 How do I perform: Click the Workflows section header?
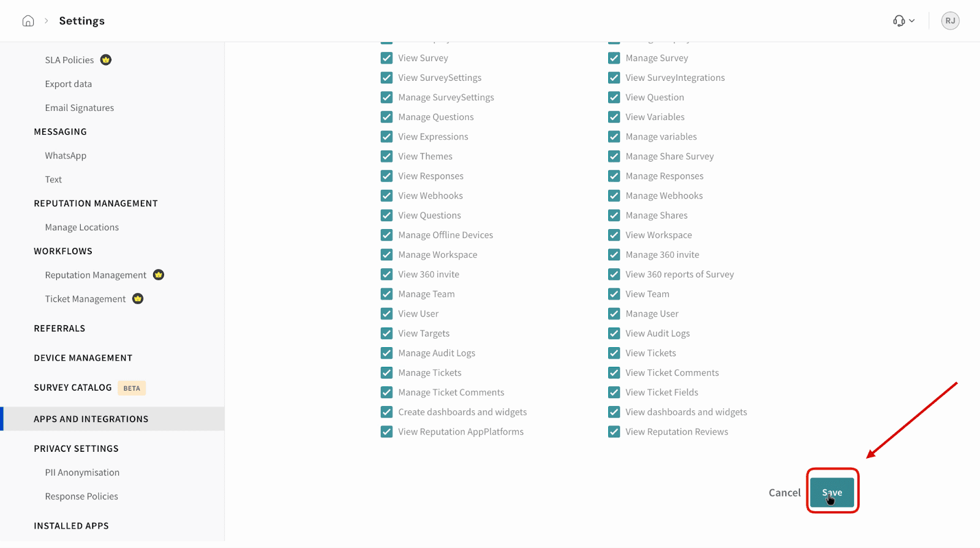[63, 251]
